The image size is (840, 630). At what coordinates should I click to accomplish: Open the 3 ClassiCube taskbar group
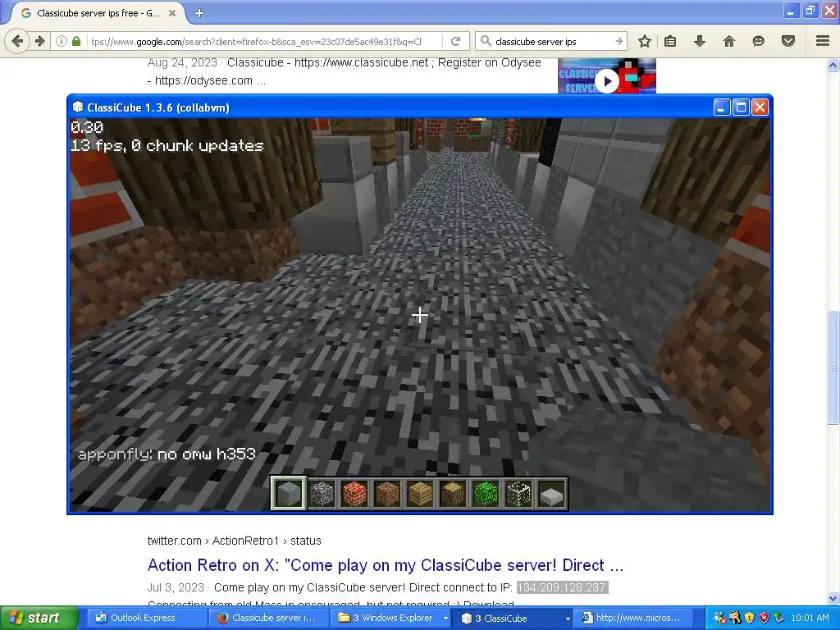(x=510, y=618)
